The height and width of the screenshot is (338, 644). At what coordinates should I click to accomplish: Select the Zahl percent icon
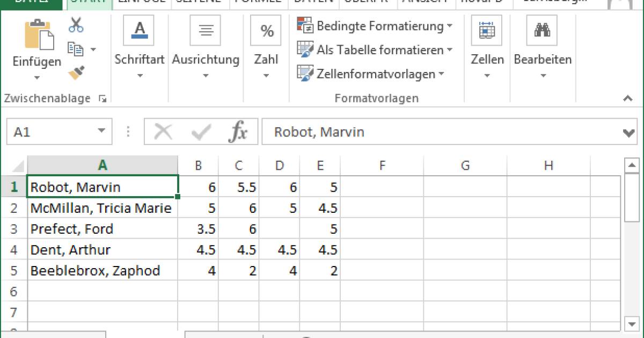click(x=266, y=31)
